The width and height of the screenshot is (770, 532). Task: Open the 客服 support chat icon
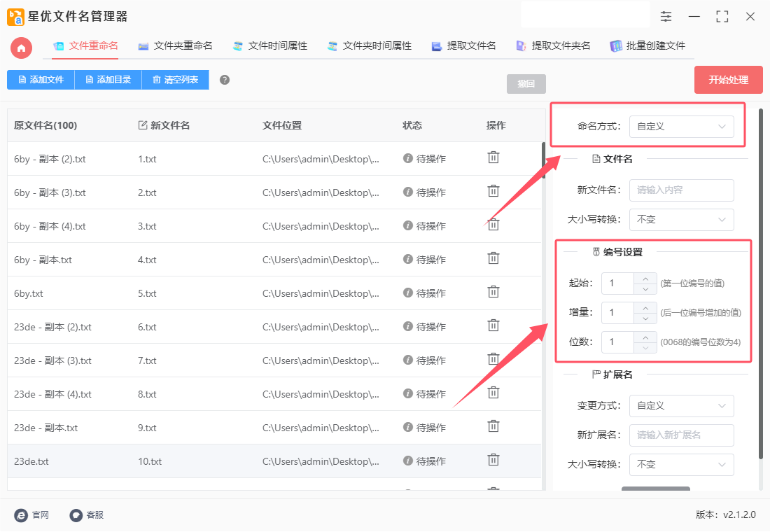[x=76, y=515]
